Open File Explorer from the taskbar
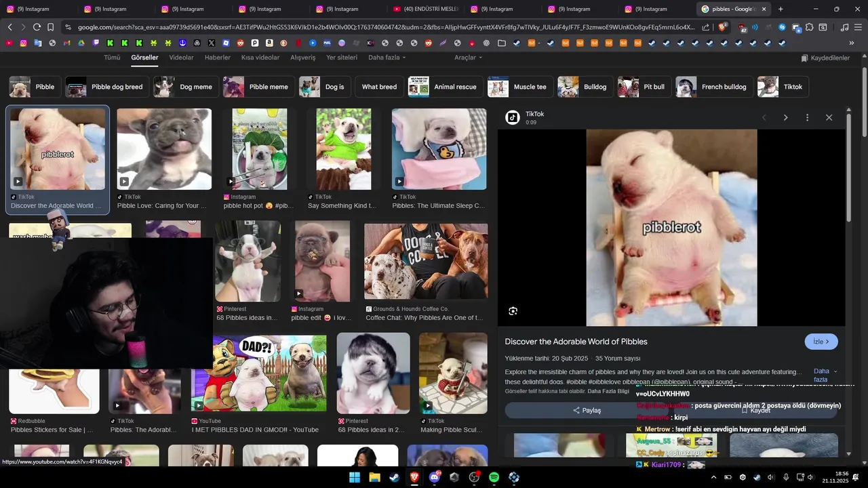868x488 pixels. pos(374,478)
